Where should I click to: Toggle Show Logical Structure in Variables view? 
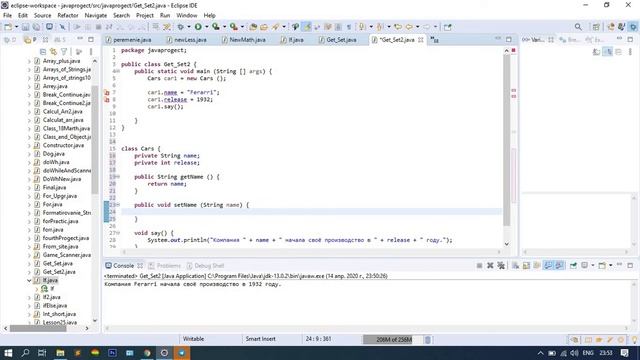[x=607, y=52]
